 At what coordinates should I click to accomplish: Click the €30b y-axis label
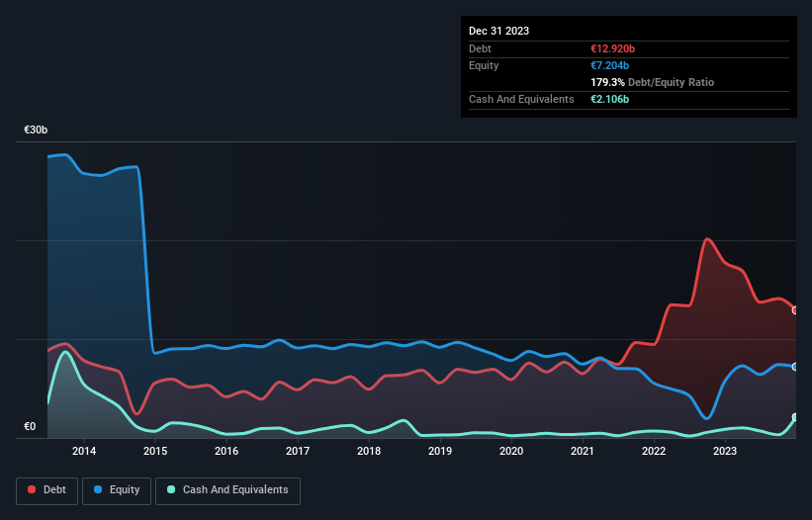pos(36,130)
